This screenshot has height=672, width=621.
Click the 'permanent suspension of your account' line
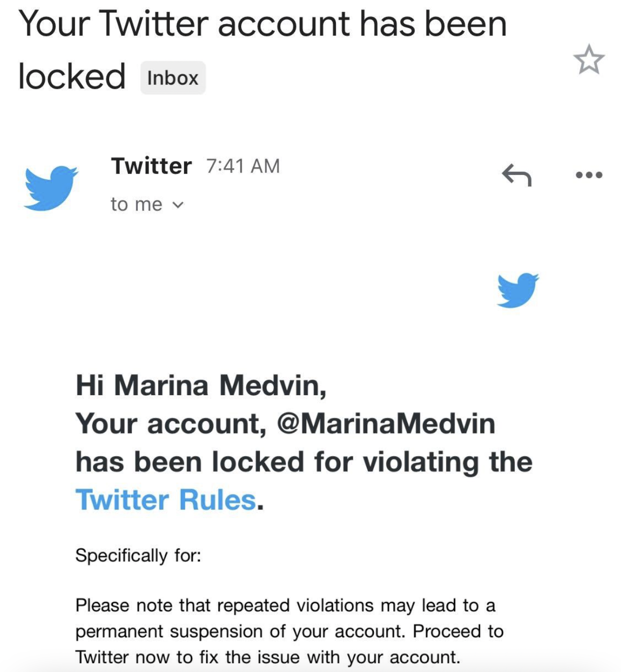(289, 631)
